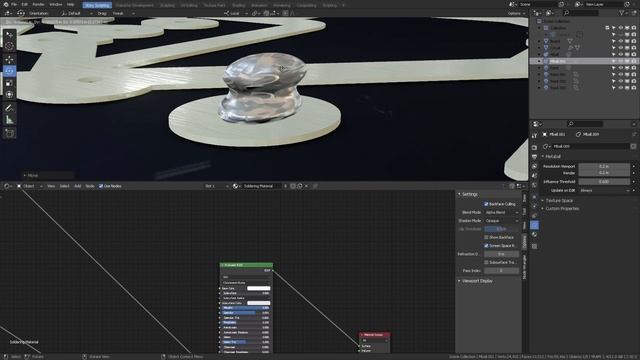Toggle Screen Space Refraction checkbox
Image resolution: width=640 pixels, height=360 pixels.
[x=486, y=246]
